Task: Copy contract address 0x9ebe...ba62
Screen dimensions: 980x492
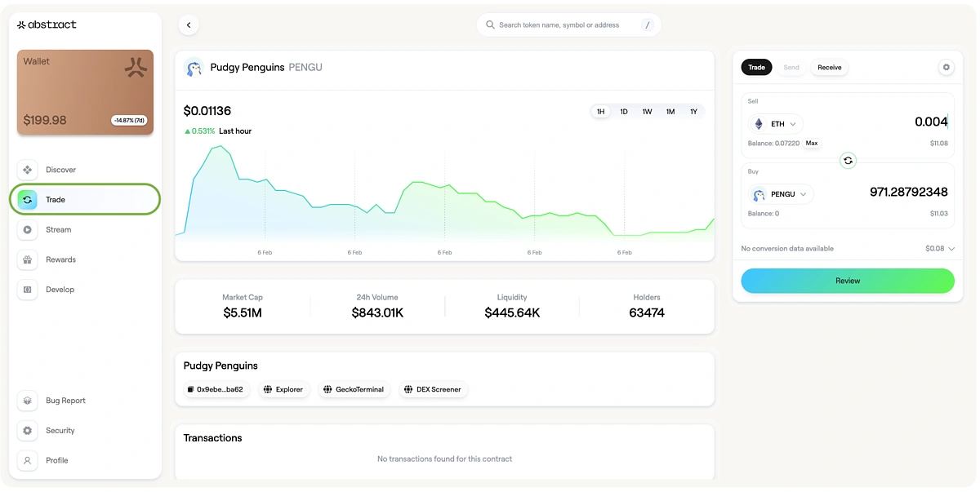Action: [x=216, y=390]
